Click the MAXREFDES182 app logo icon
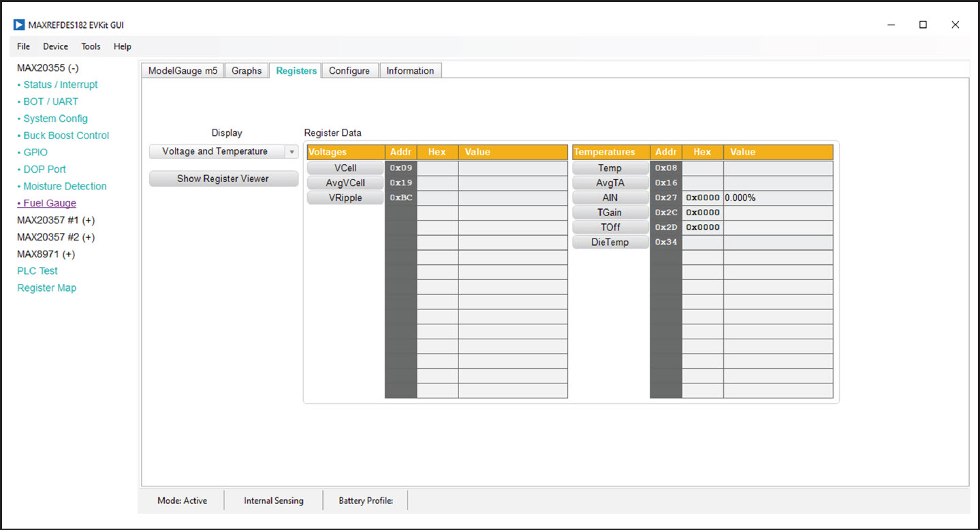Viewport: 980px width, 530px height. 19,25
